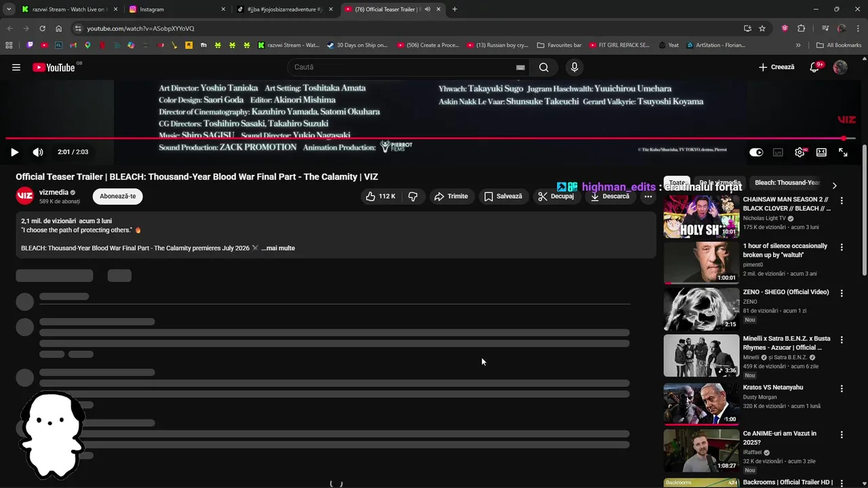Start voice search with the microphone
The height and width of the screenshot is (488, 868).
pos(574,67)
